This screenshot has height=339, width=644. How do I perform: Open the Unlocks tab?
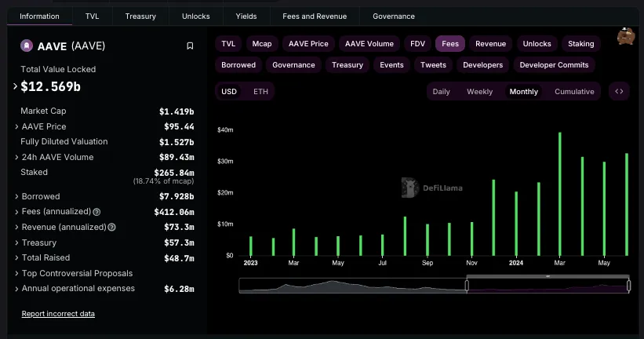tap(196, 16)
